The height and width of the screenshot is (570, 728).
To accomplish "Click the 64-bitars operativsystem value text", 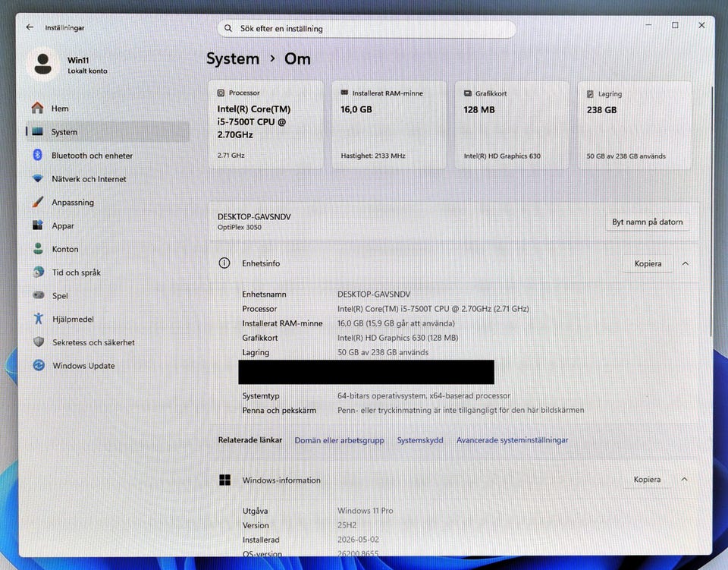I will [x=423, y=395].
